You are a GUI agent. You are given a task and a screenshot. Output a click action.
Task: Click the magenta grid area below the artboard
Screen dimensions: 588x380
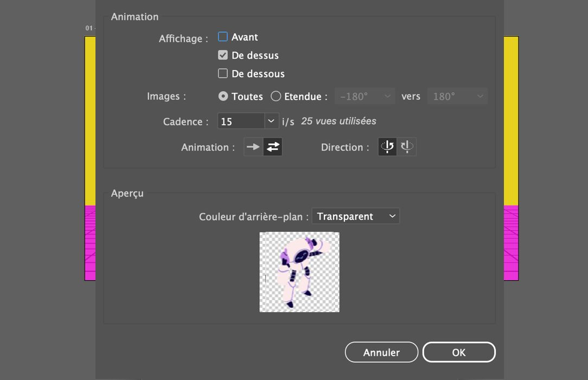pos(90,242)
